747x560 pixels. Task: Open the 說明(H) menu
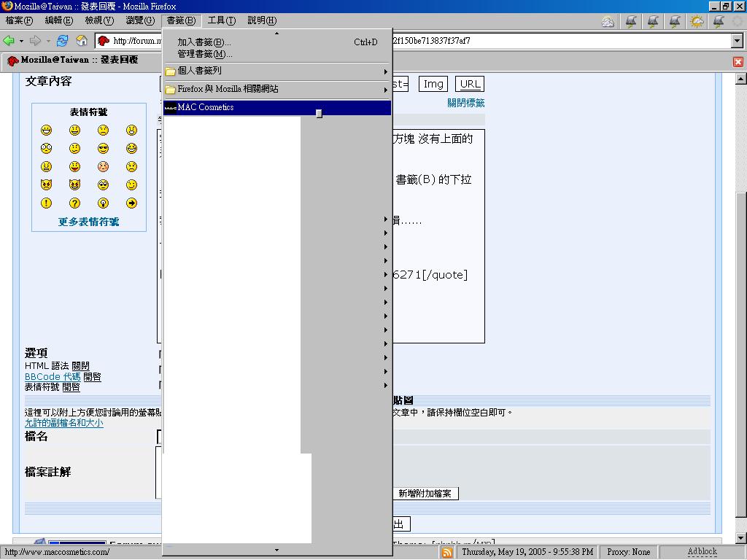point(262,20)
